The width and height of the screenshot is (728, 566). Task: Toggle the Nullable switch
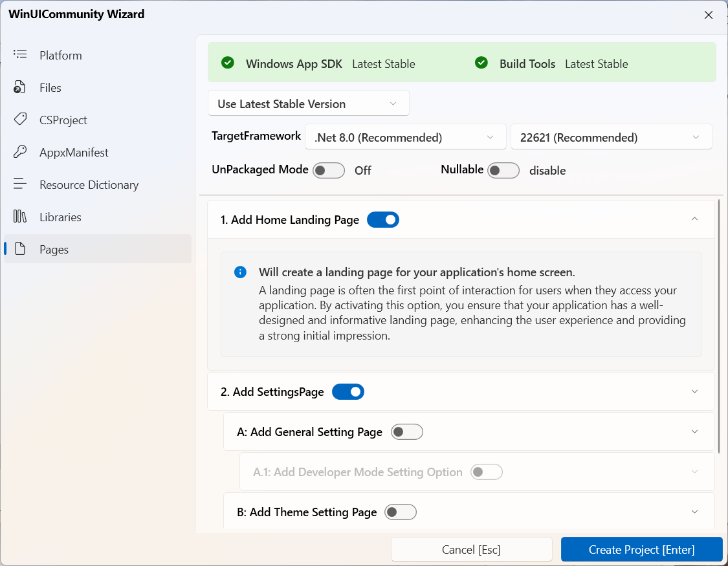(503, 171)
